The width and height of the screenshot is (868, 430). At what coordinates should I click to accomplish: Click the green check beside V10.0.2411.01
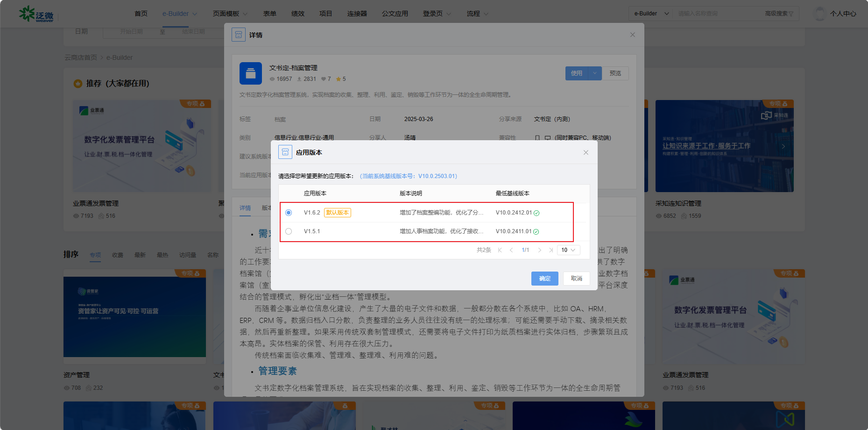[536, 232]
